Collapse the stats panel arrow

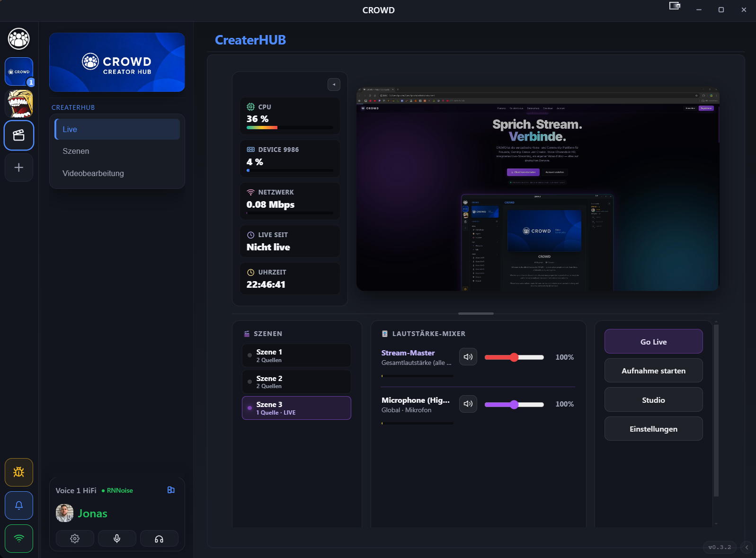click(x=334, y=84)
